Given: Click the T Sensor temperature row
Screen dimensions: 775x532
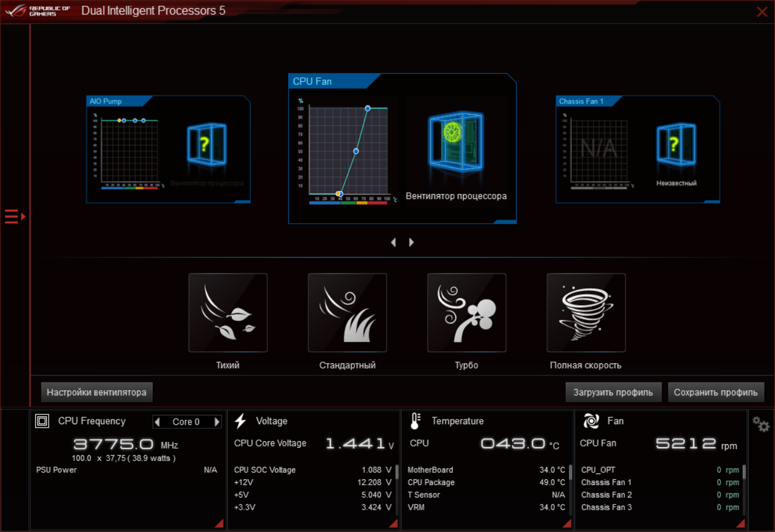Looking at the screenshot, I should point(487,495).
